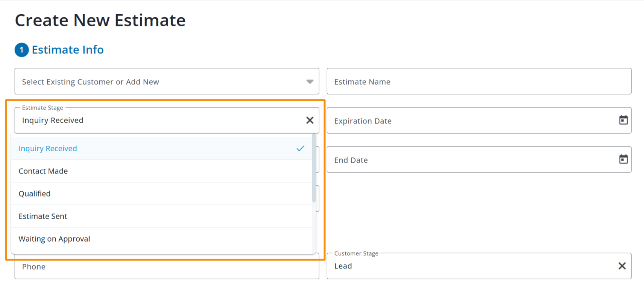Click the Expiration Date field

(x=479, y=120)
